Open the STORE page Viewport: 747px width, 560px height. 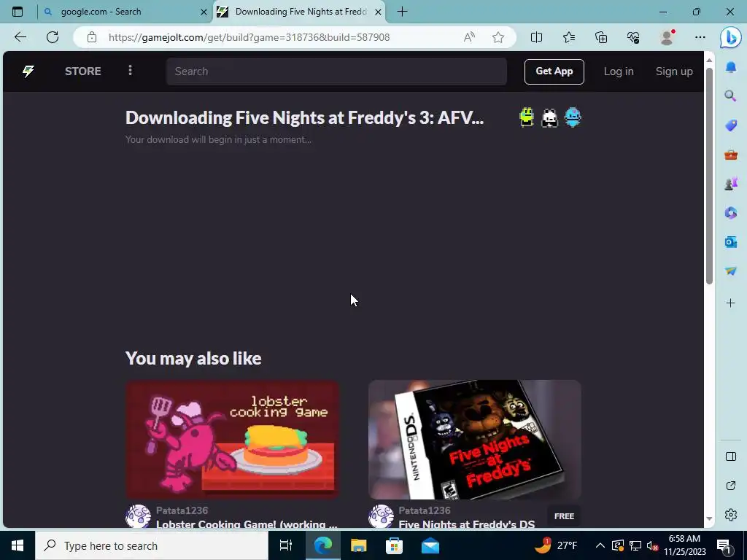click(x=83, y=71)
